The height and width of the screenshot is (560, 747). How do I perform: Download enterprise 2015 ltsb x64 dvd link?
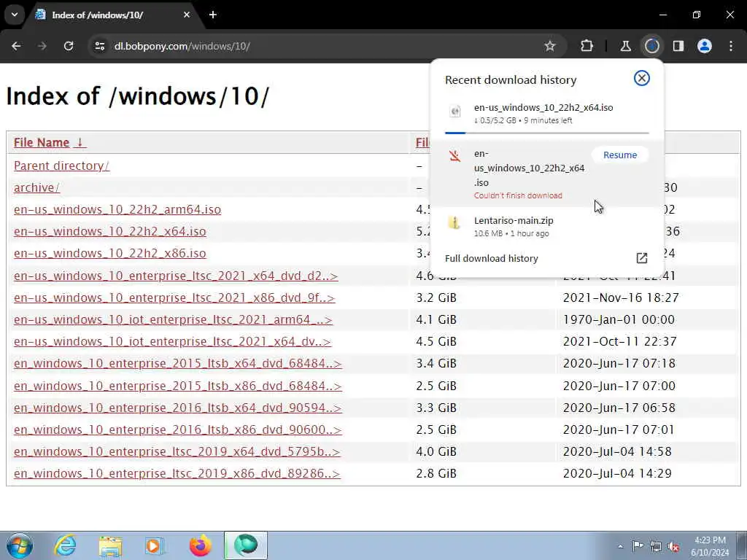pyautogui.click(x=178, y=363)
